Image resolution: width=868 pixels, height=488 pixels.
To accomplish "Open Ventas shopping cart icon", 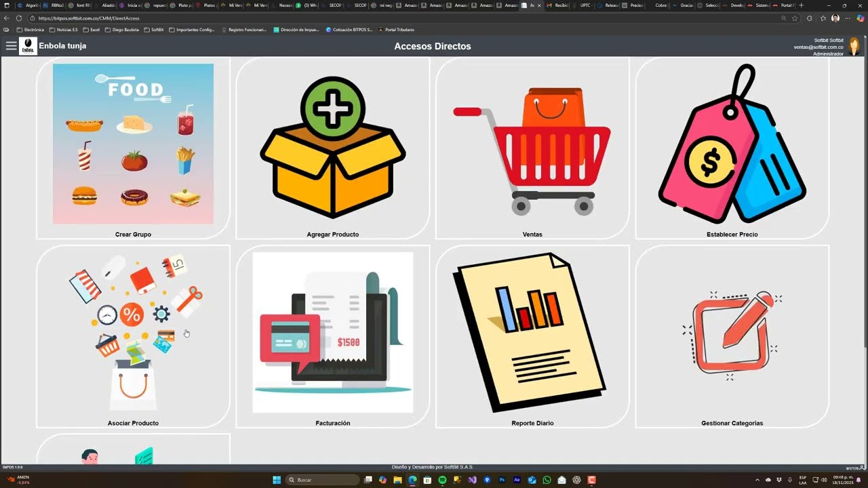I will point(532,150).
